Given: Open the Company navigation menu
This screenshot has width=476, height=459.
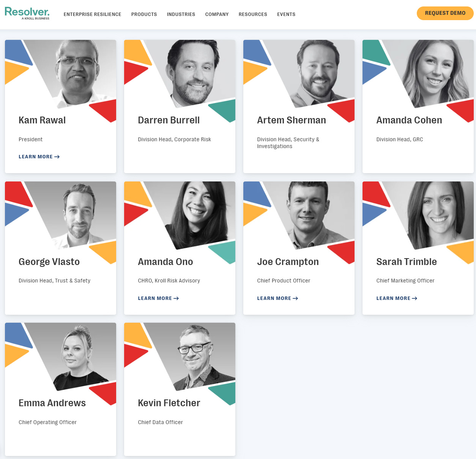Looking at the screenshot, I should coord(217,14).
